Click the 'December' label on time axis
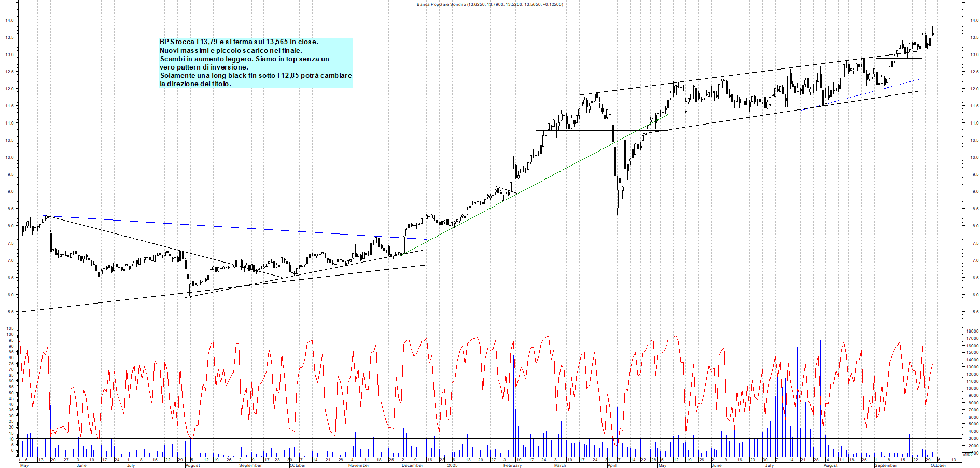980x468 pixels. click(412, 465)
